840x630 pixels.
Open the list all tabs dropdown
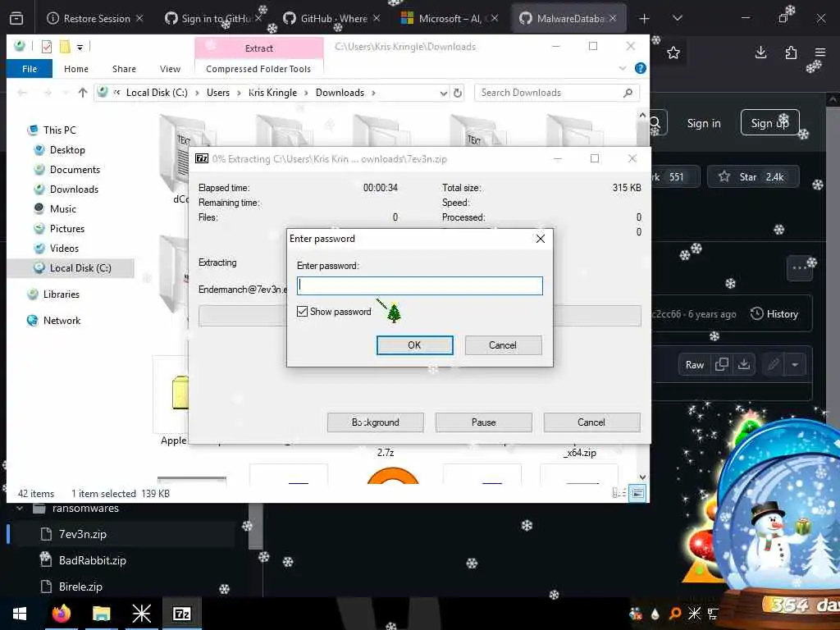(x=678, y=18)
